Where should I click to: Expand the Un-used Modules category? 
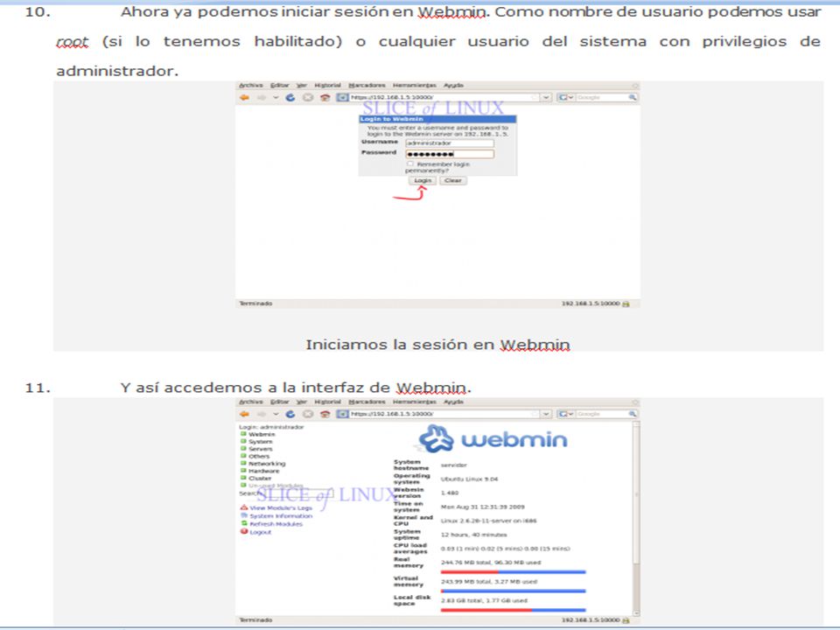coord(243,486)
